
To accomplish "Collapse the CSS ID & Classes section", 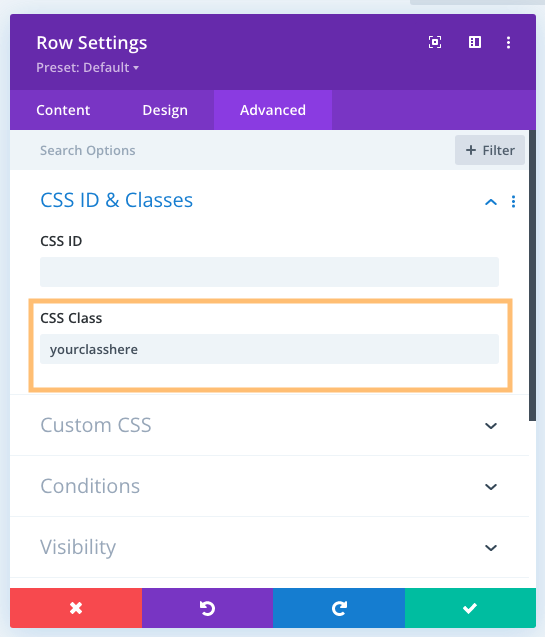I will (x=491, y=202).
